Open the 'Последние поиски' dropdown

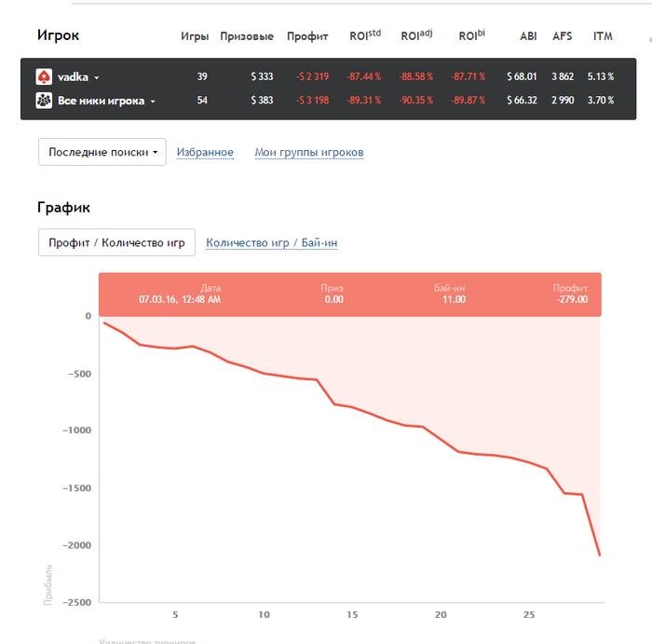click(102, 152)
